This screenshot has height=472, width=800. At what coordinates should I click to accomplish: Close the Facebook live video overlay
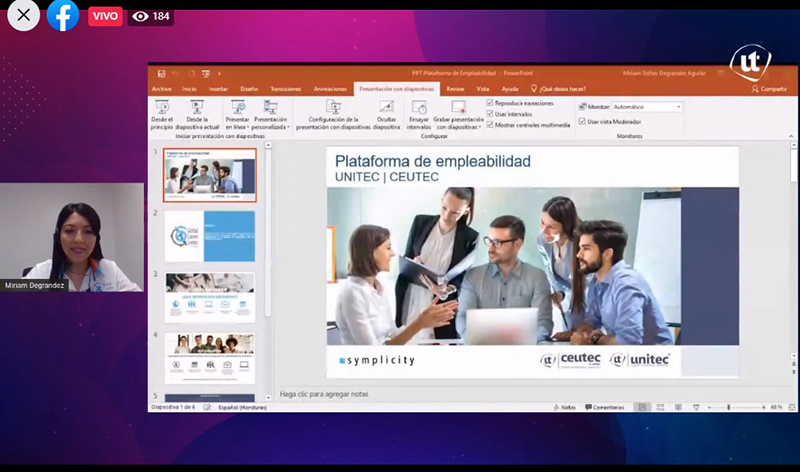tap(23, 15)
